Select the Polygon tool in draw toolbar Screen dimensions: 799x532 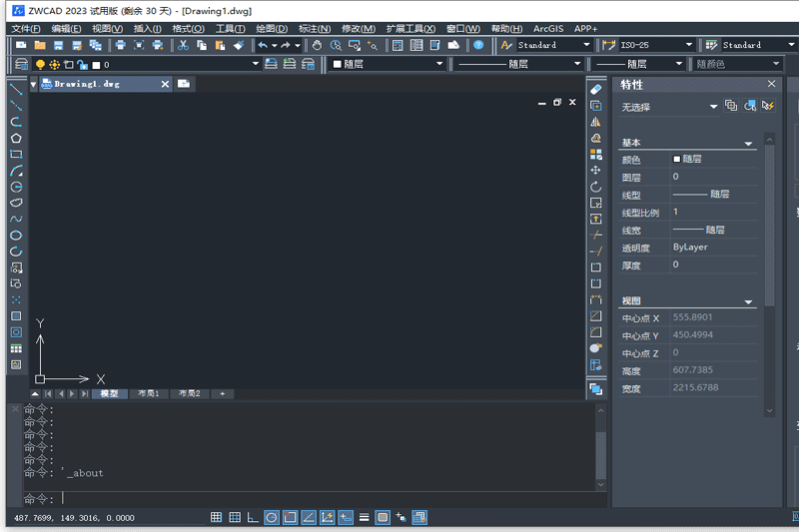point(16,138)
